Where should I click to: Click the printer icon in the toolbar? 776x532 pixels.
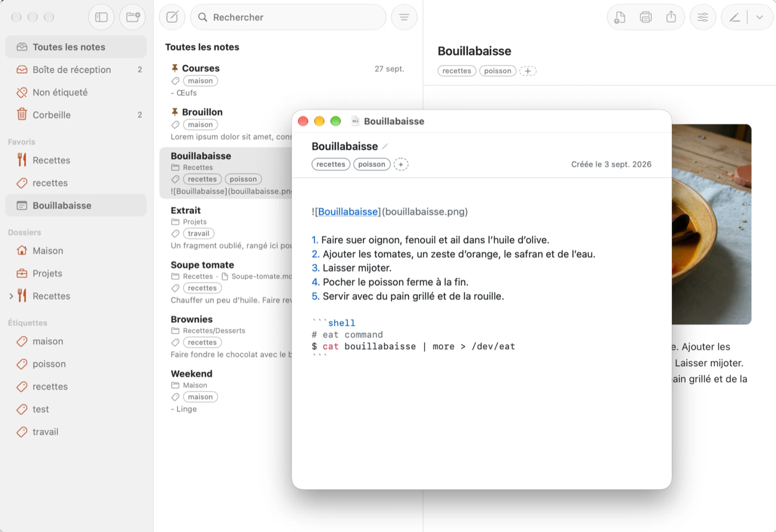[x=646, y=17]
